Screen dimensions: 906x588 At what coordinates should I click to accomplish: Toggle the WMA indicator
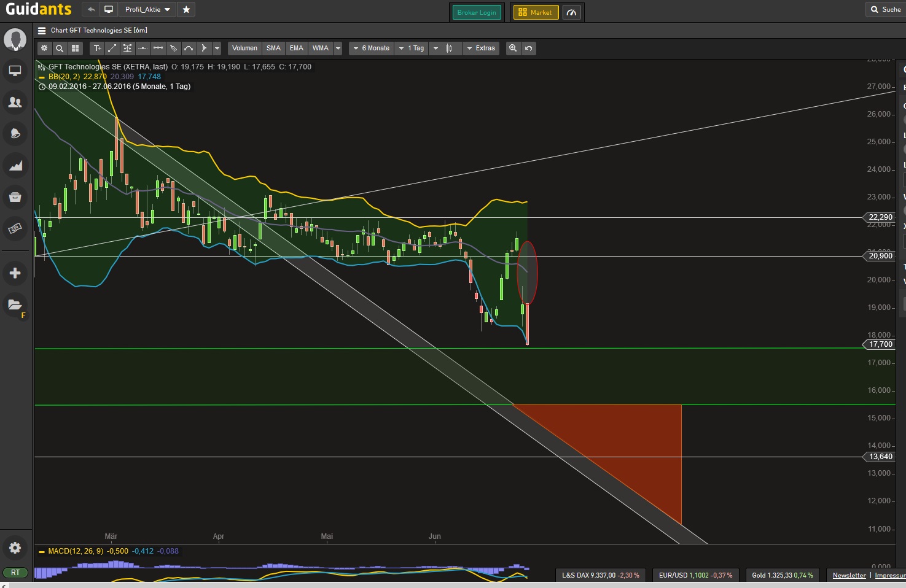321,48
